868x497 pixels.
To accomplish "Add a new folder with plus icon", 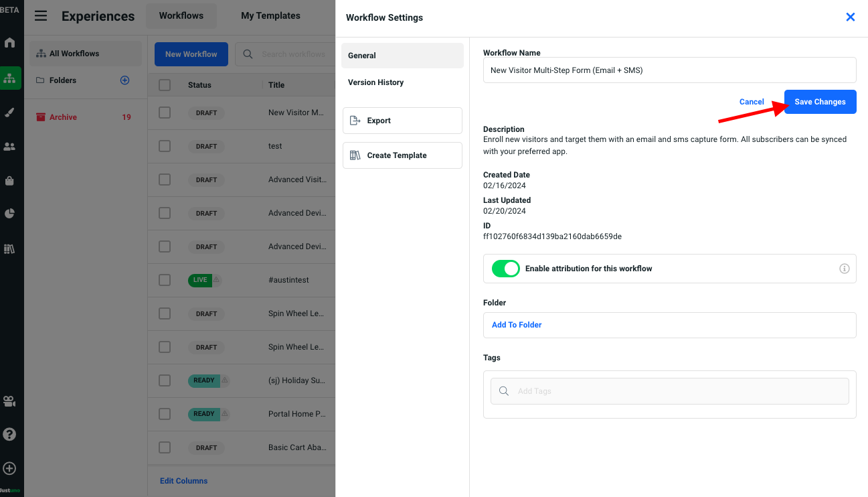I will [x=124, y=80].
